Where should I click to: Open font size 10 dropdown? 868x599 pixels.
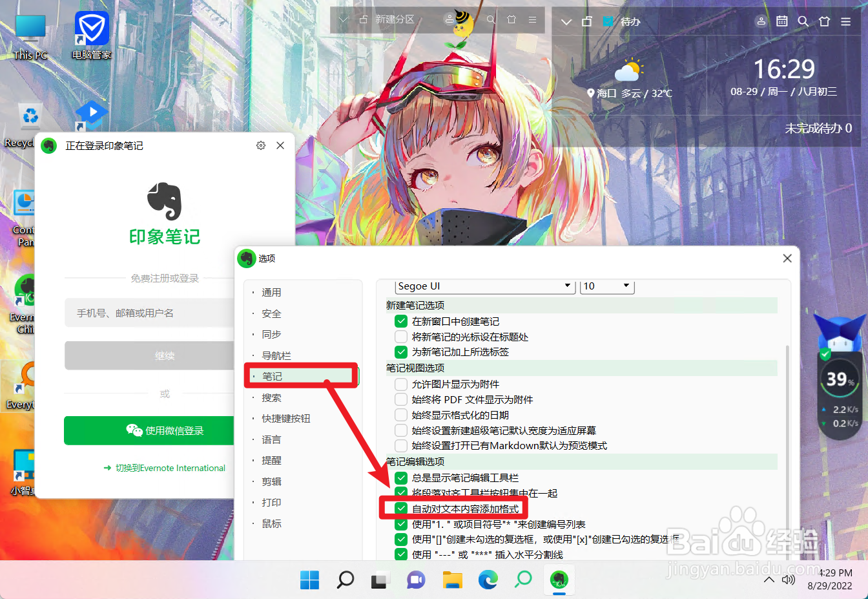pyautogui.click(x=607, y=286)
